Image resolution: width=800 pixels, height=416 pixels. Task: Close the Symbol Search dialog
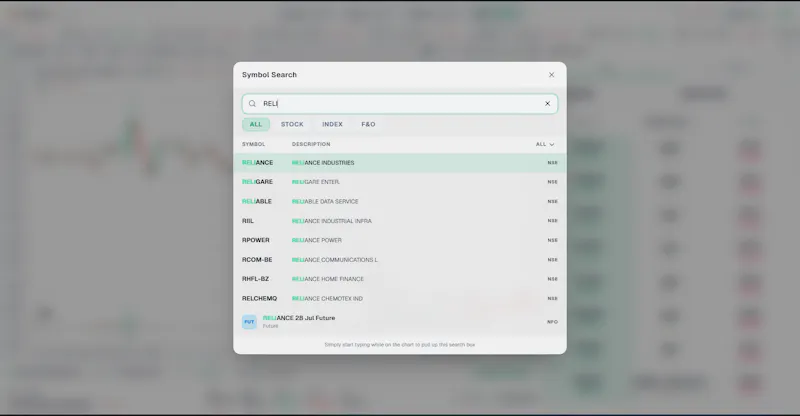(552, 75)
